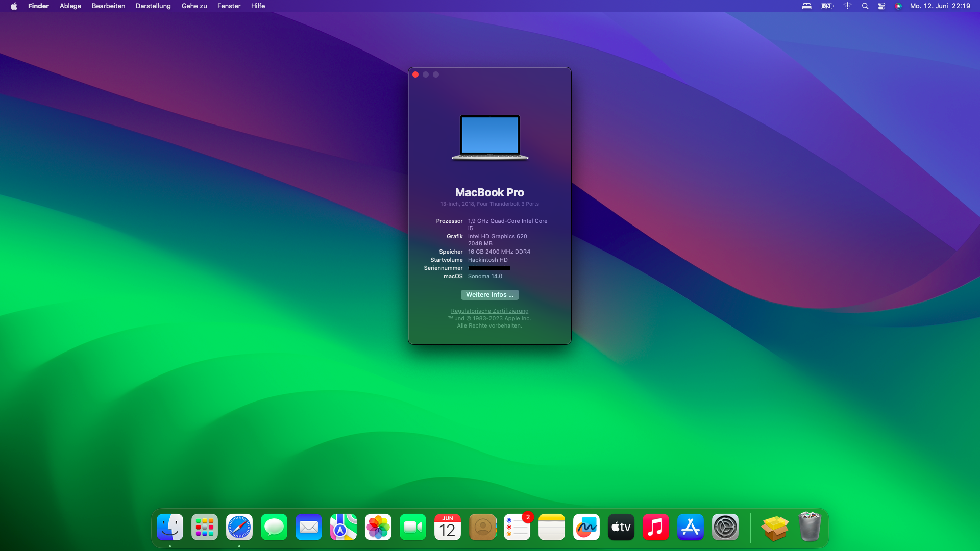Open the Apple menu
Viewport: 980px width, 551px height.
(14, 6)
